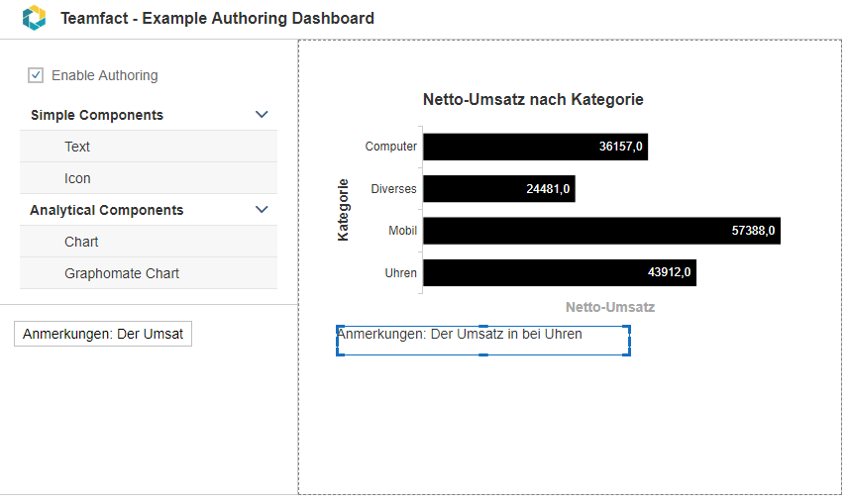Click the Netto-Umsatz axis label
848x504 pixels.
(x=610, y=307)
